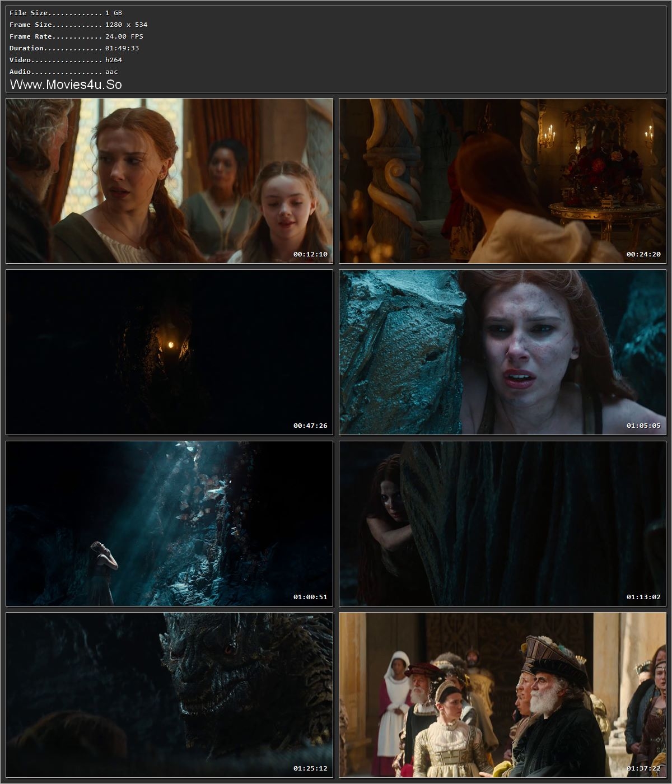Image resolution: width=672 pixels, height=784 pixels.
Task: Click the 01:25:12 timestamp label
Action: (x=311, y=769)
